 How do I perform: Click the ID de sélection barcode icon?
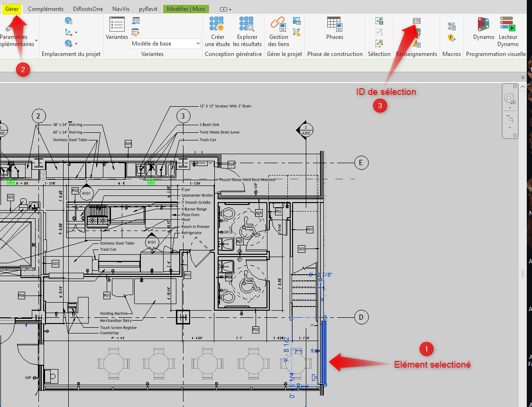point(417,21)
